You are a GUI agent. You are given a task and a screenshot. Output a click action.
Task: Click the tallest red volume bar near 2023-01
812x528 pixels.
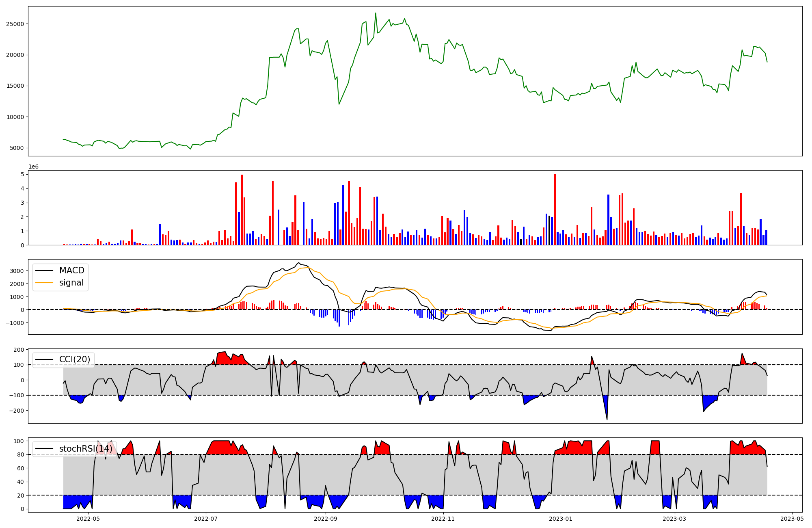pos(555,209)
